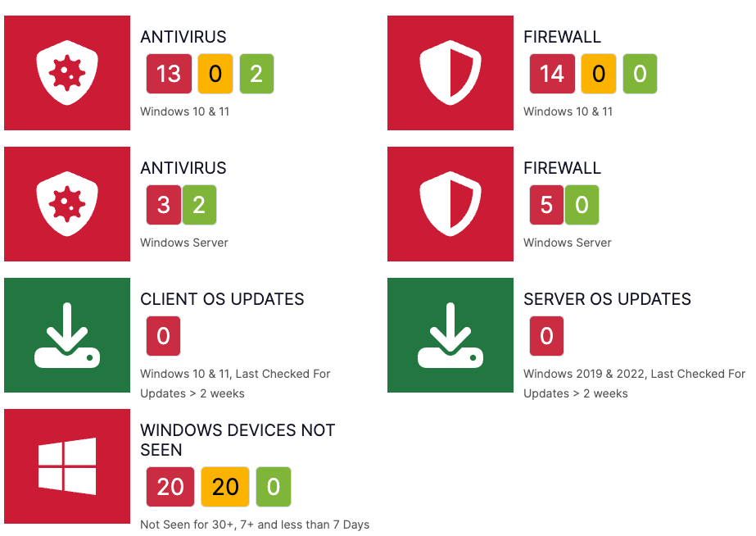Click the Server OS Updates title
This screenshot has width=756, height=536.
pos(607,299)
